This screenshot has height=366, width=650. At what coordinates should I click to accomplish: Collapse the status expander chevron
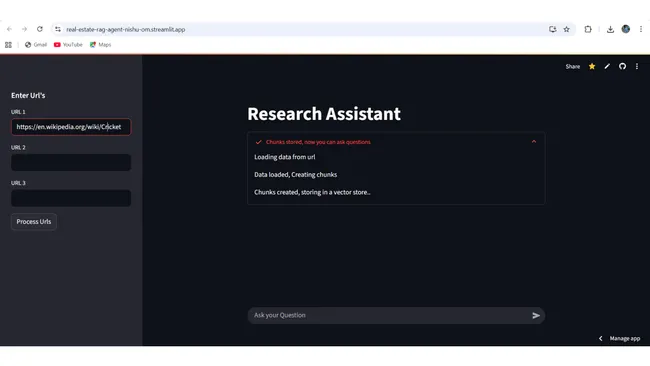tap(534, 142)
